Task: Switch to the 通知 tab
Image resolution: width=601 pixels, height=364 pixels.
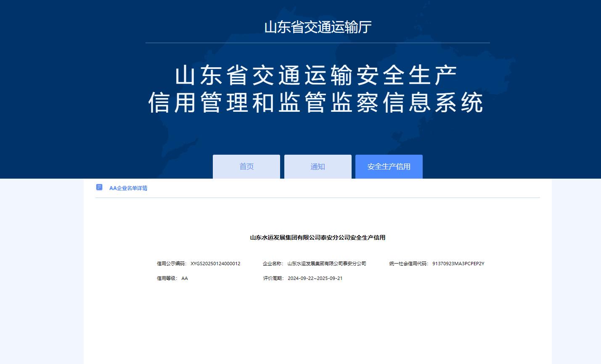Action: [x=318, y=166]
